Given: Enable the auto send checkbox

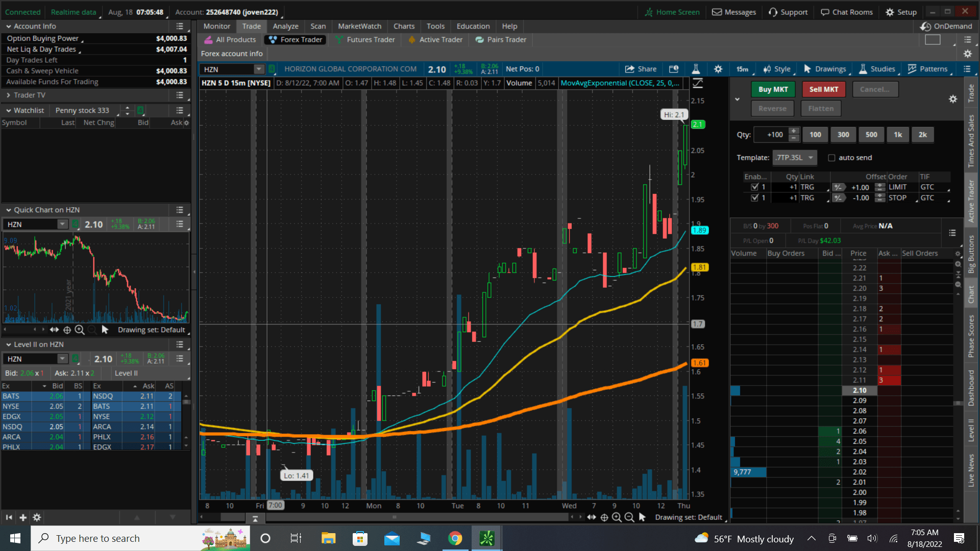Looking at the screenshot, I should (831, 158).
